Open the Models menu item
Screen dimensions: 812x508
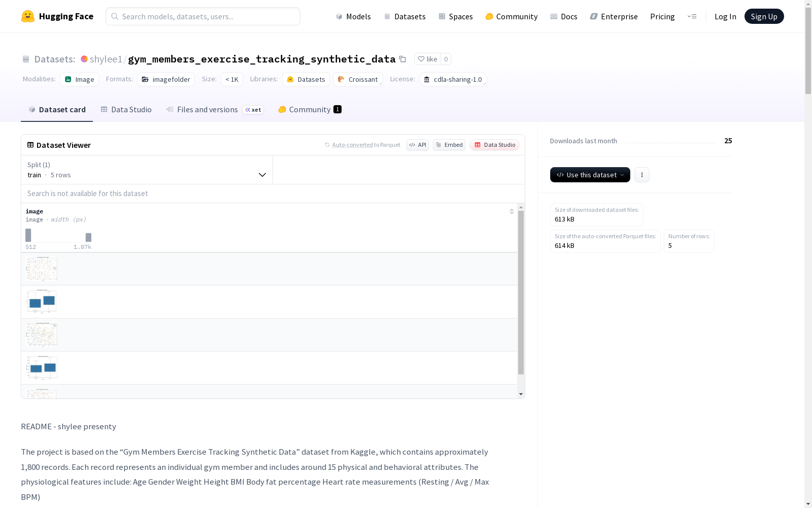coord(353,16)
